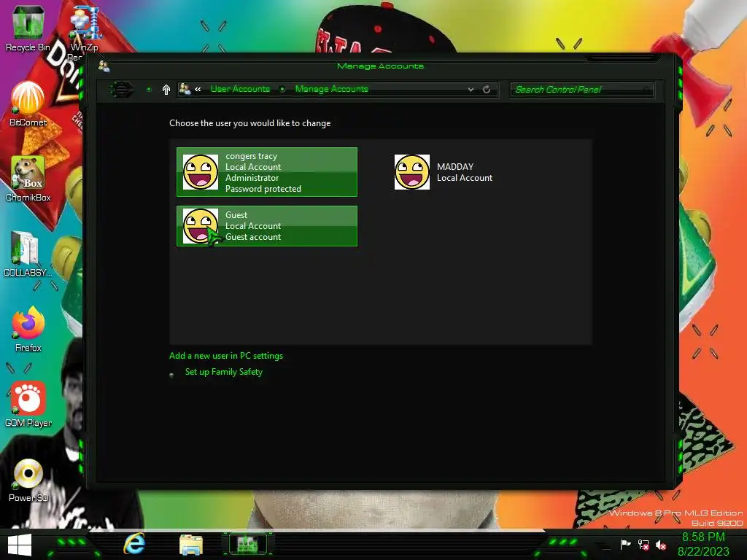This screenshot has width=747, height=560.
Task: Click the muted volume tray icon
Action: pos(661,544)
